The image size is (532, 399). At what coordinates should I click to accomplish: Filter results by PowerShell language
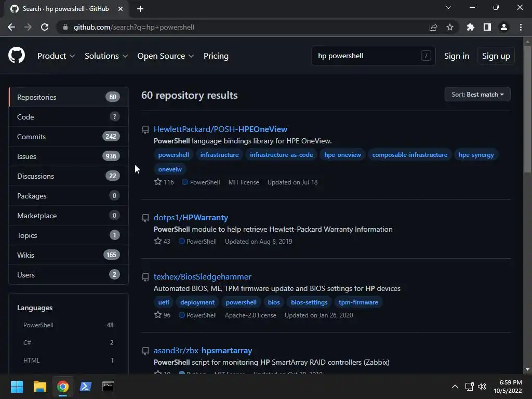69,325
